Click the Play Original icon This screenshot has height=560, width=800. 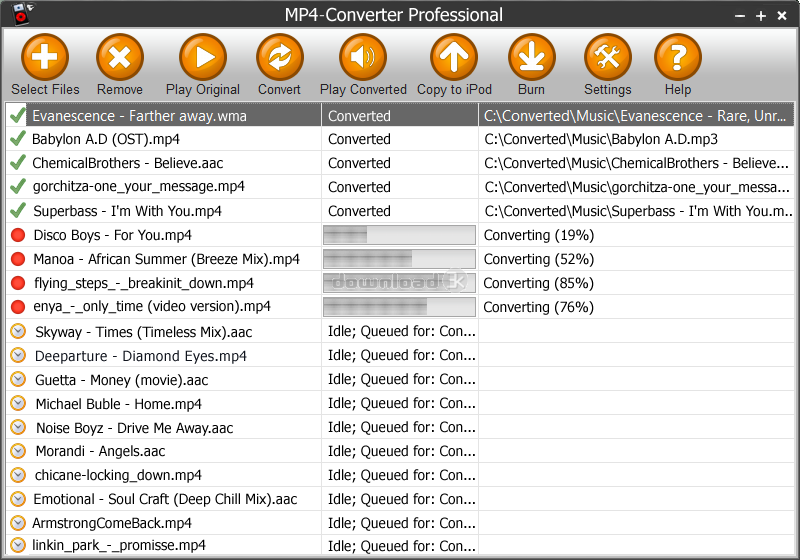[x=203, y=57]
